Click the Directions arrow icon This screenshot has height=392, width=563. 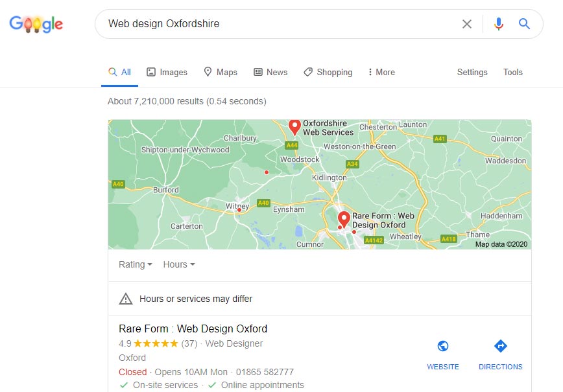coord(500,346)
